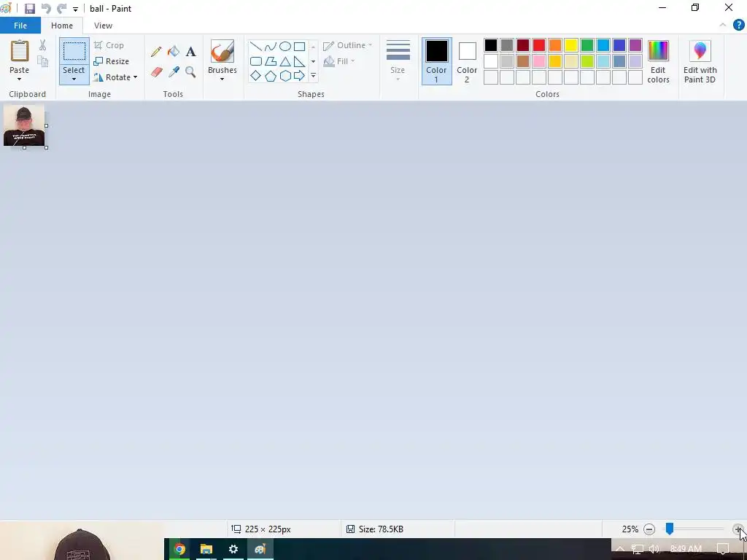The width and height of the screenshot is (747, 560).
Task: Select the Eraser tool
Action: (157, 72)
